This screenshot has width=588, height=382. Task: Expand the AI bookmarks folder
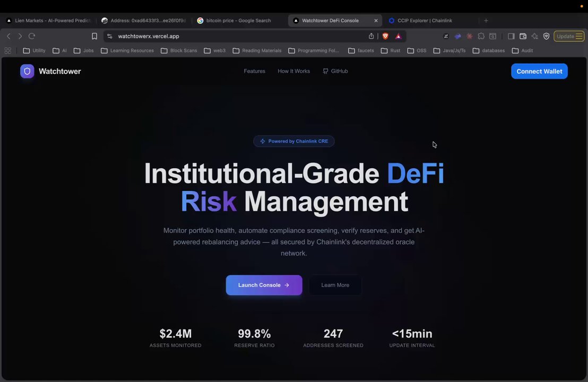pyautogui.click(x=59, y=50)
